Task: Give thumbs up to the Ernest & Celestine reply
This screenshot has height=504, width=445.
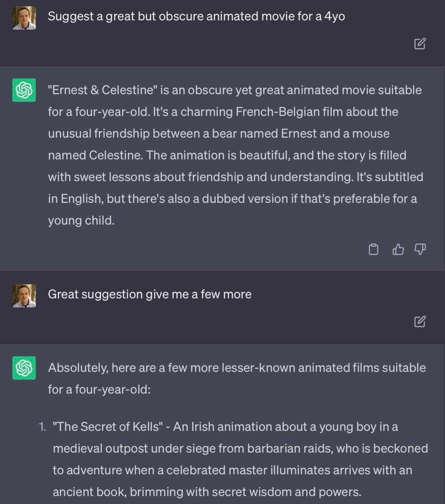Action: click(398, 250)
